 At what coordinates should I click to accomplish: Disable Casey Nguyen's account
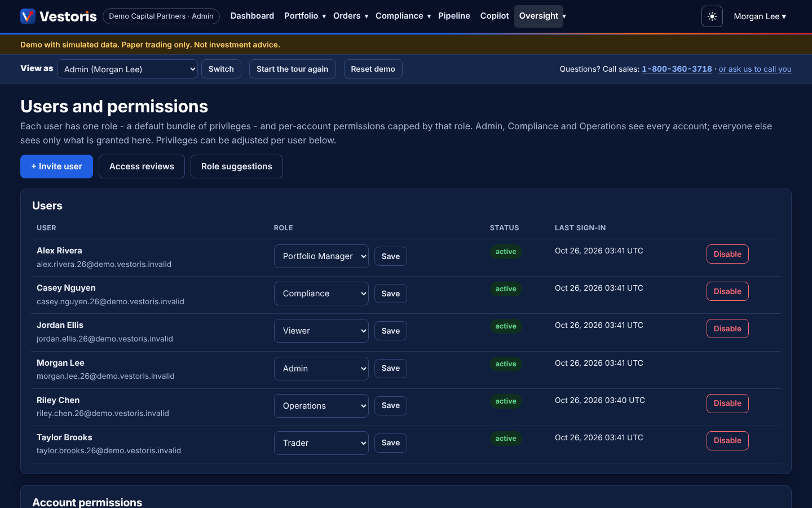pyautogui.click(x=727, y=291)
